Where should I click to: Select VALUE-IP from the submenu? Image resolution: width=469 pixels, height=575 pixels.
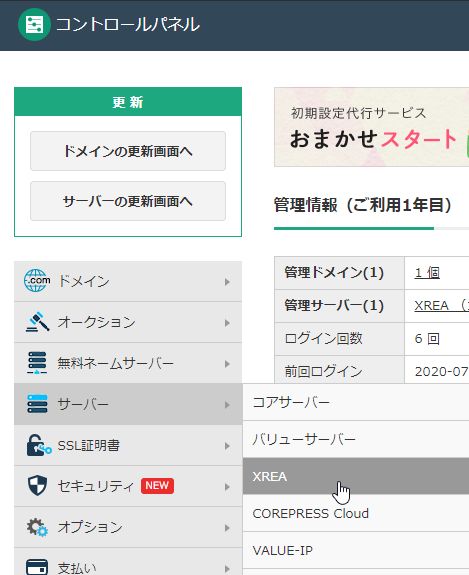coord(356,550)
